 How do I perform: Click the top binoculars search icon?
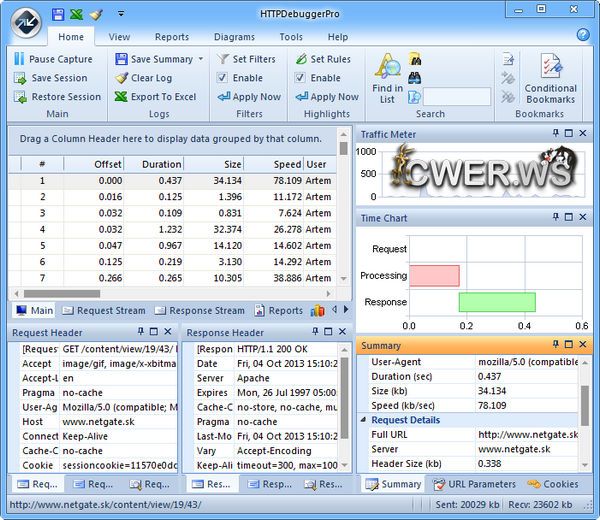click(415, 59)
